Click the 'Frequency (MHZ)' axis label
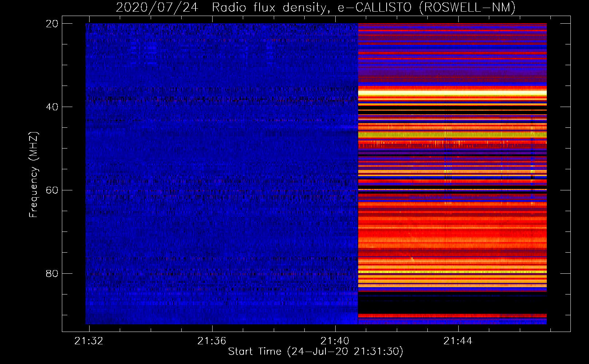 click(33, 175)
